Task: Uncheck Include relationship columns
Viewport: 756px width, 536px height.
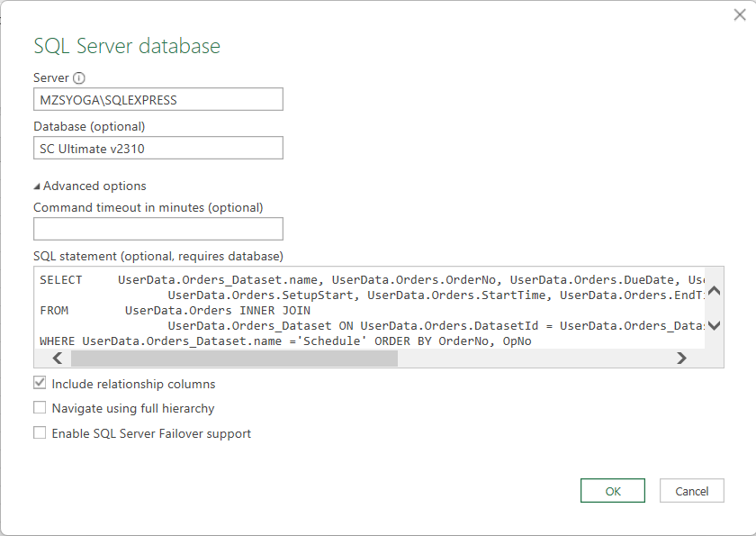Action: [x=40, y=384]
